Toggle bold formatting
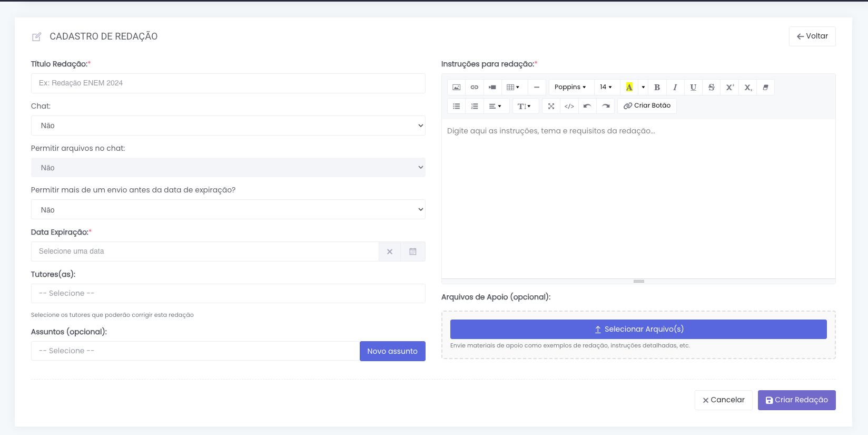This screenshot has height=435, width=868. [x=657, y=88]
